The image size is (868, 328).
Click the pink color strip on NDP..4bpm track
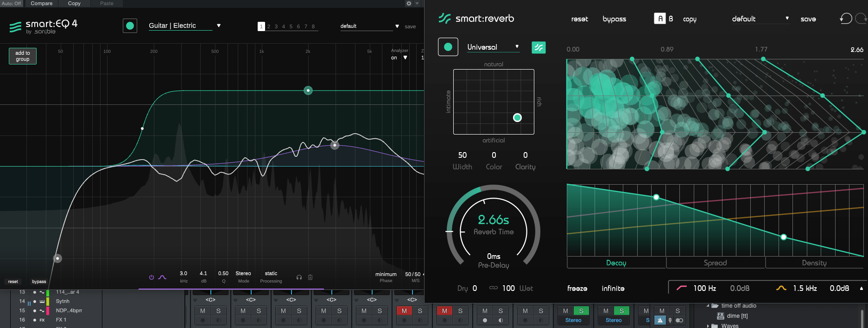(x=48, y=311)
